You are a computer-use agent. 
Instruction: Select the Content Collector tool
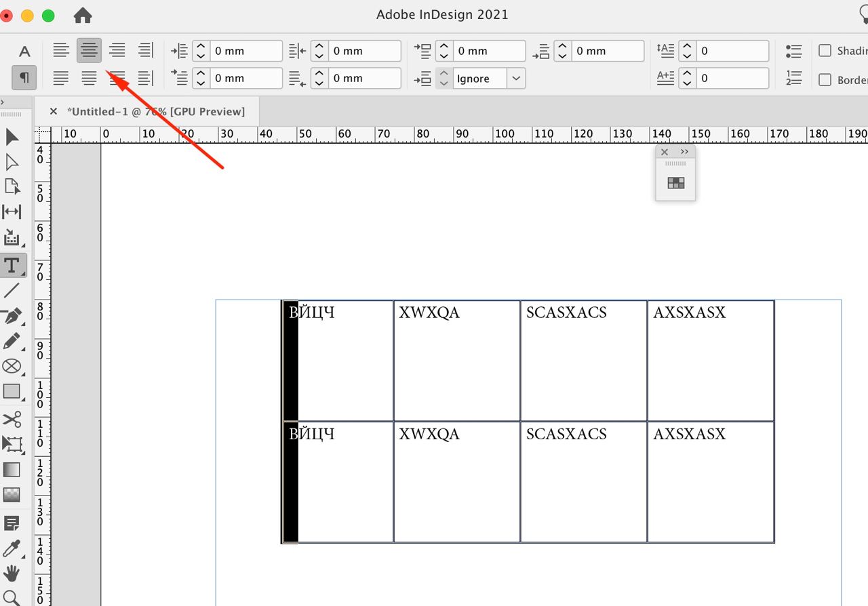pyautogui.click(x=12, y=237)
